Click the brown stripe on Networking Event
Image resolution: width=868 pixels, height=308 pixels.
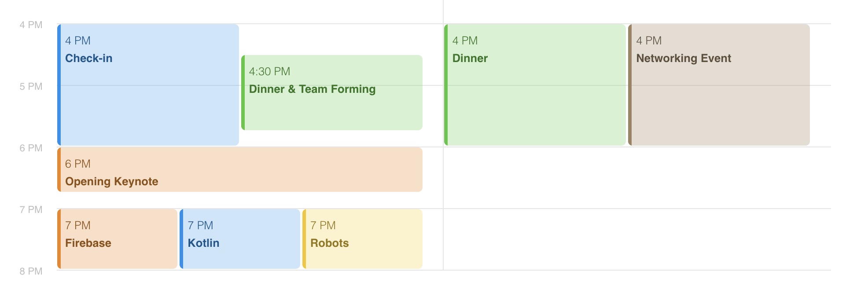click(630, 85)
